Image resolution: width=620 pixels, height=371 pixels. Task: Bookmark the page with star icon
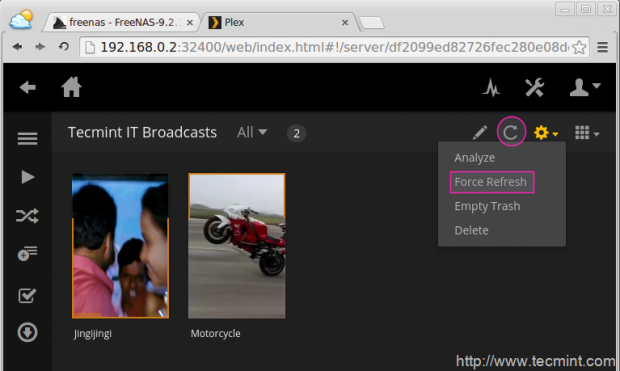(579, 47)
